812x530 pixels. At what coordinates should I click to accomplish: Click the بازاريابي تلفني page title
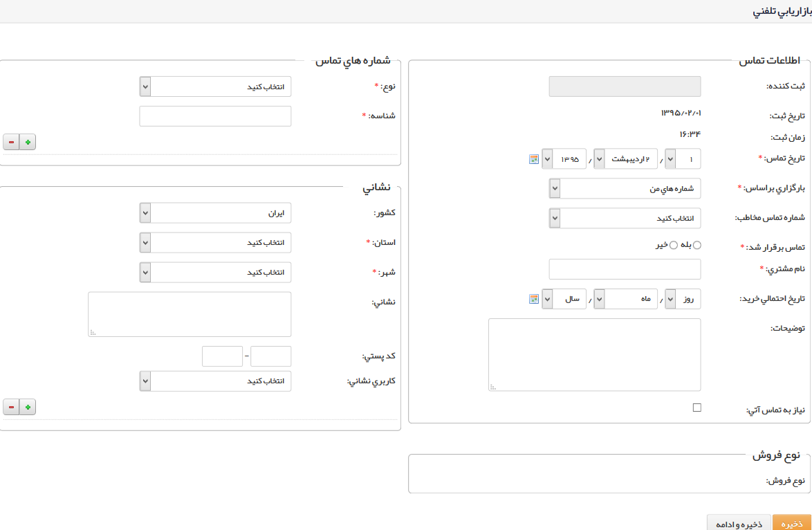pyautogui.click(x=782, y=11)
